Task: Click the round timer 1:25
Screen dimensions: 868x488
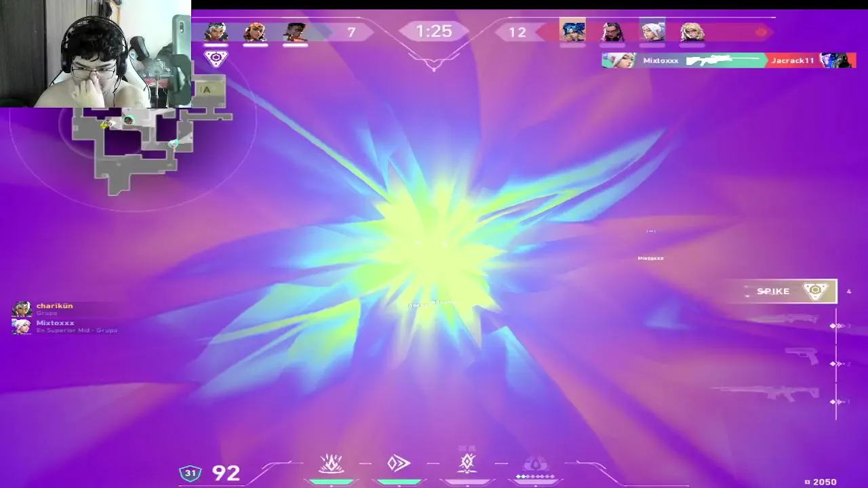Action: pos(434,31)
